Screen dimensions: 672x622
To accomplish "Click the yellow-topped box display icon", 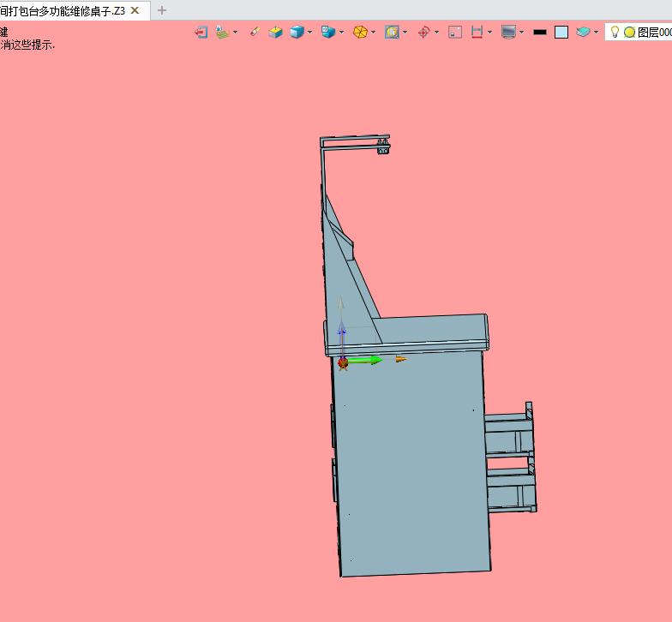I will point(275,32).
